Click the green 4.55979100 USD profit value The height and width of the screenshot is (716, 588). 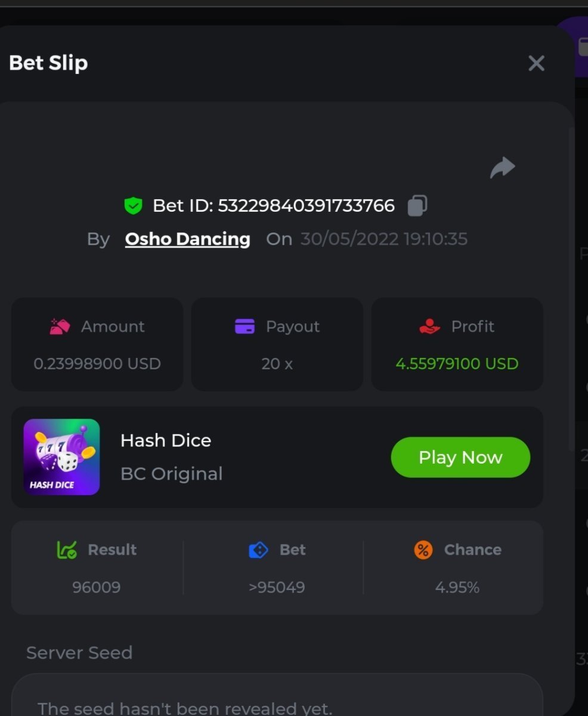click(457, 363)
